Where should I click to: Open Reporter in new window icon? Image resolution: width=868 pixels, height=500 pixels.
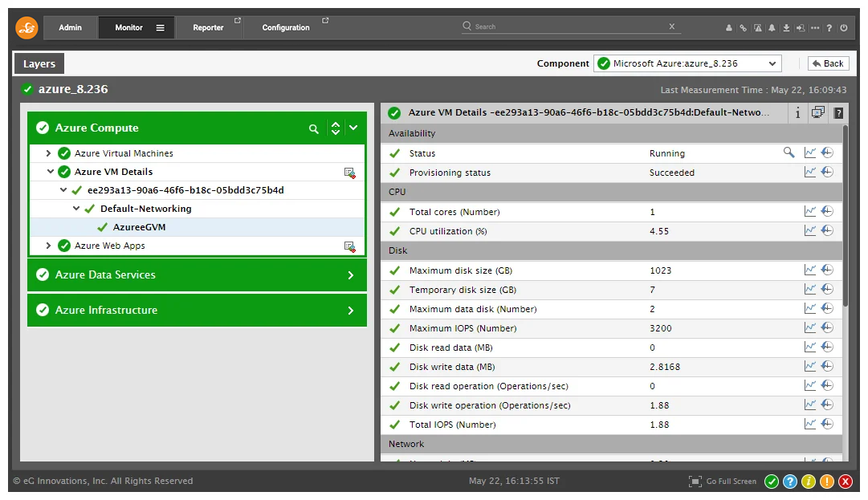(x=238, y=20)
